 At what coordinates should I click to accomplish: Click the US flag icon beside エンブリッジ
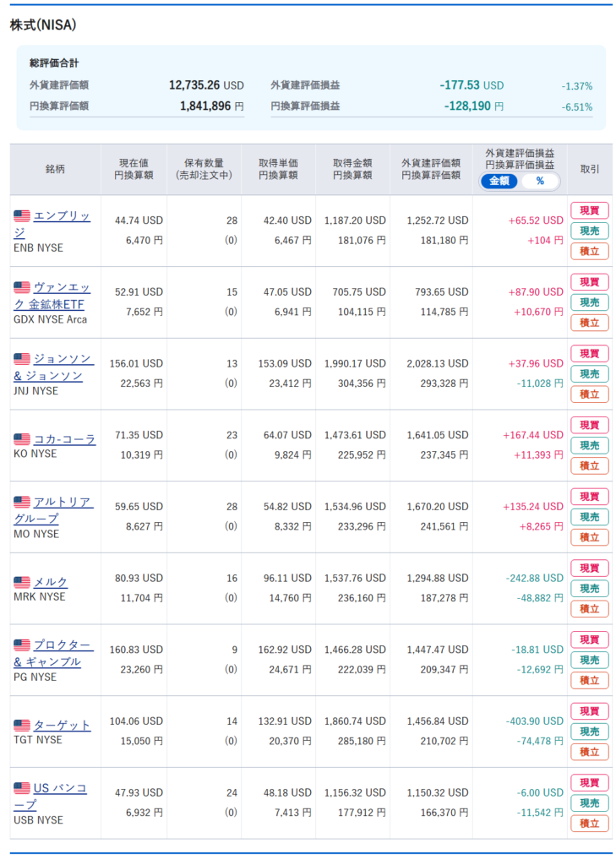22,215
